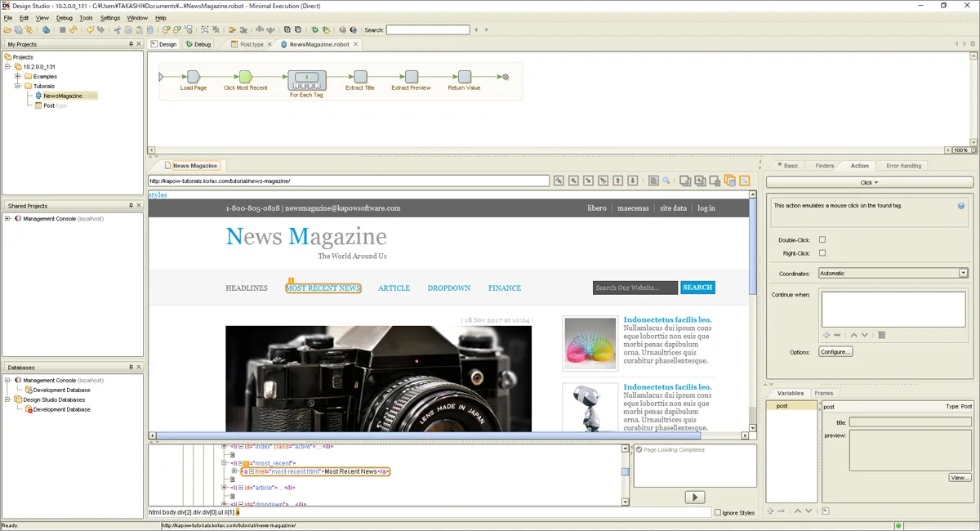This screenshot has width=980, height=531.
Task: Open the Debug menu
Action: (64, 18)
